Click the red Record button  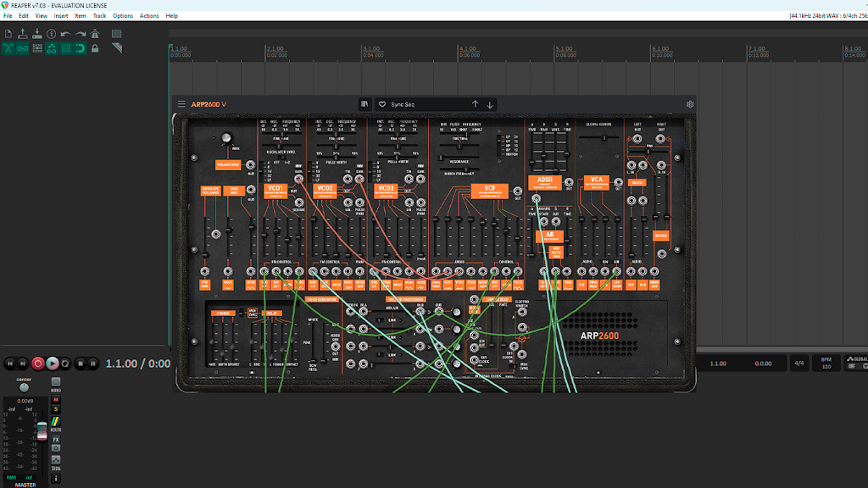(x=37, y=363)
